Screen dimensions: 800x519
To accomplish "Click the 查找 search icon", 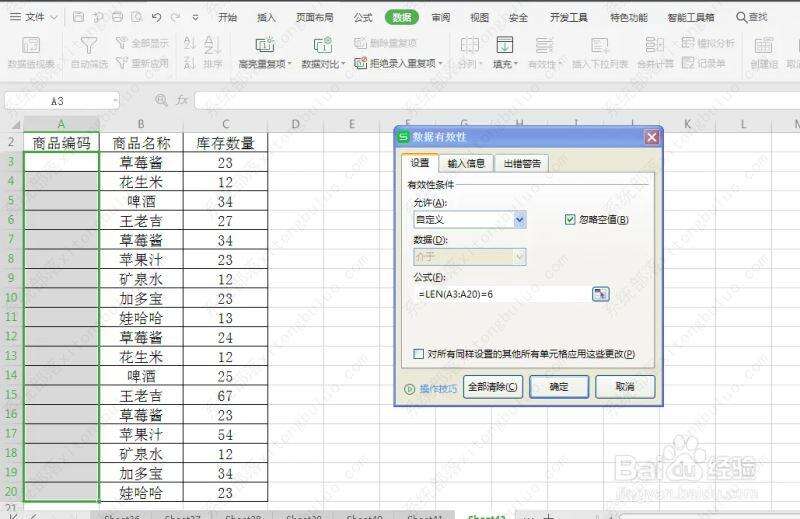I will pos(741,17).
